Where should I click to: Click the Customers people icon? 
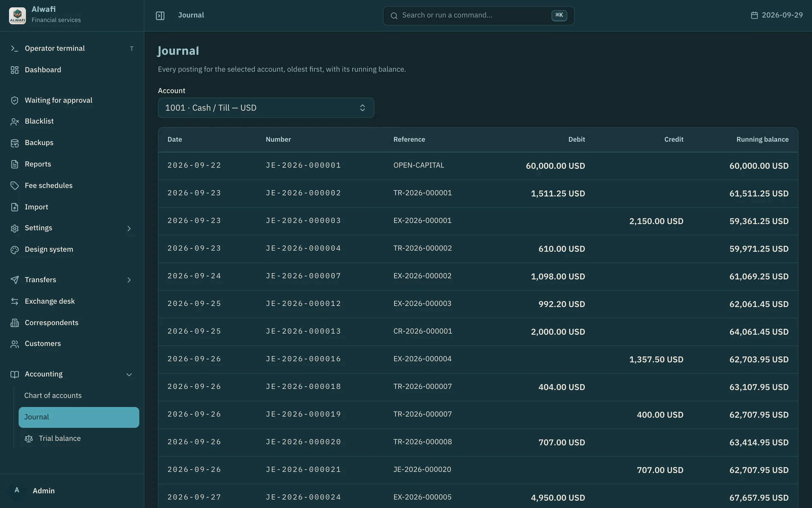pos(14,344)
